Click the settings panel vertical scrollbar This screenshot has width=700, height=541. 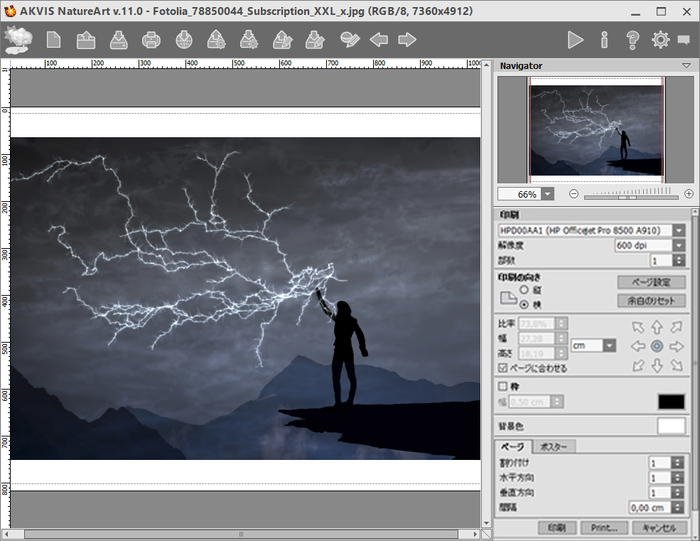tap(695, 363)
